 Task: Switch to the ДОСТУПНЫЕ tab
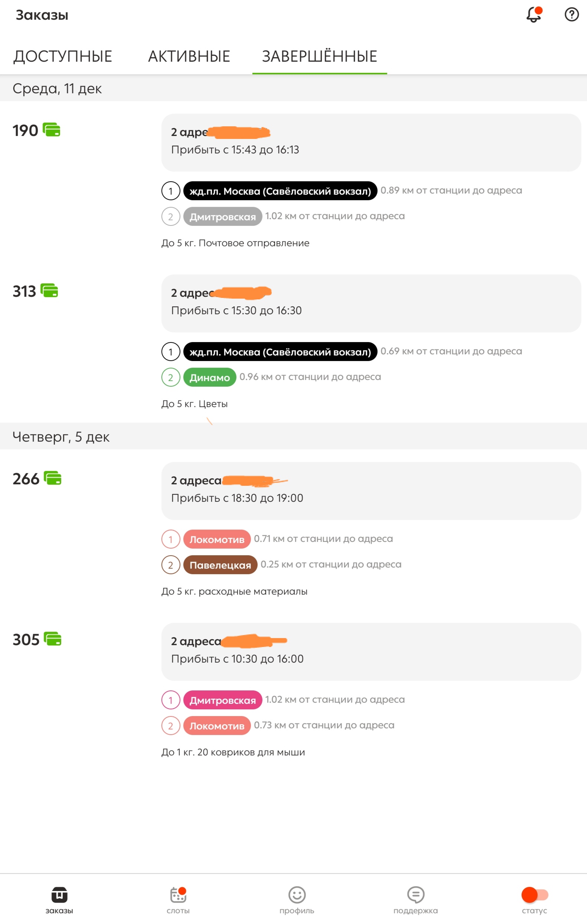(62, 56)
